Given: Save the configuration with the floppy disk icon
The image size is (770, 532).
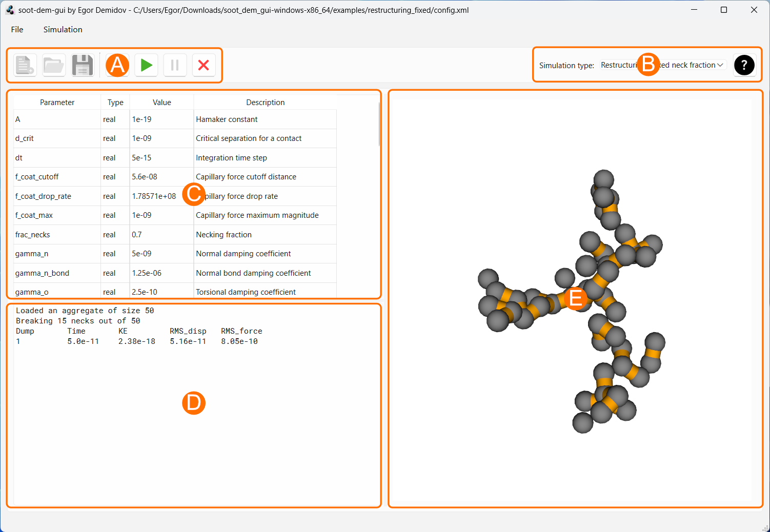Looking at the screenshot, I should [83, 65].
